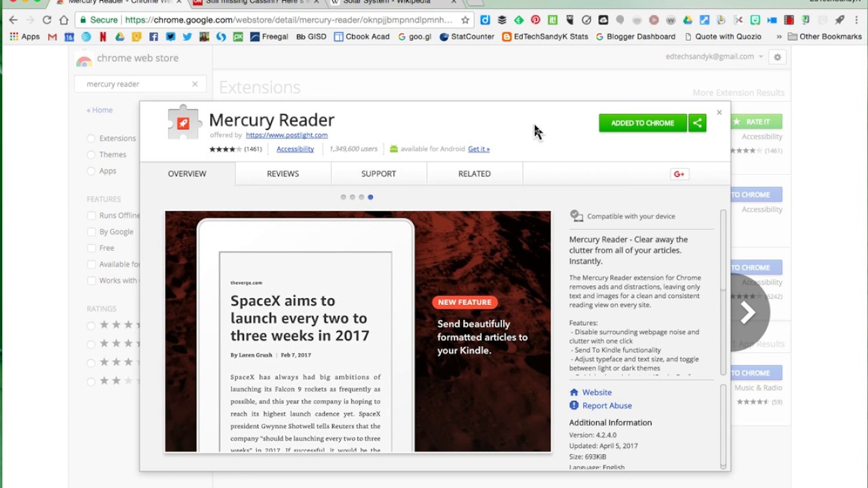Advance to next extension with arrow
The width and height of the screenshot is (868, 488).
[x=747, y=312]
